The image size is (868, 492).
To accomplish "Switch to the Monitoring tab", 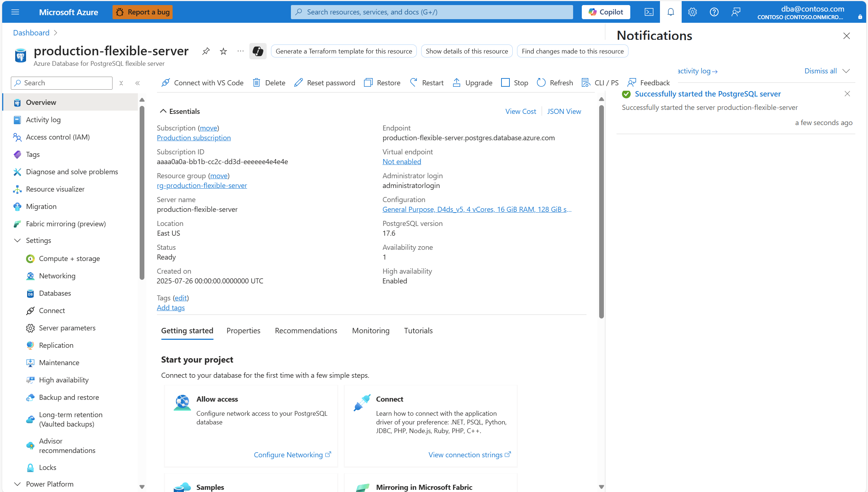I will [371, 330].
